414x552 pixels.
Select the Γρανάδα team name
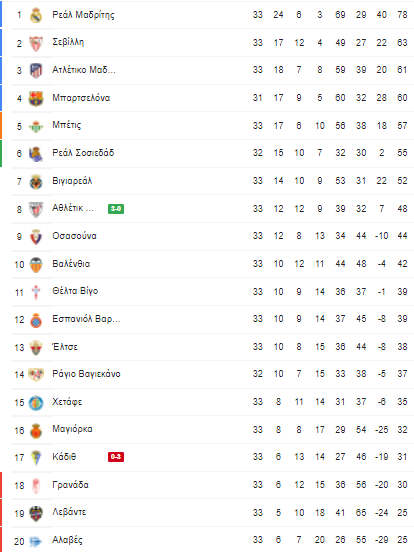70,485
